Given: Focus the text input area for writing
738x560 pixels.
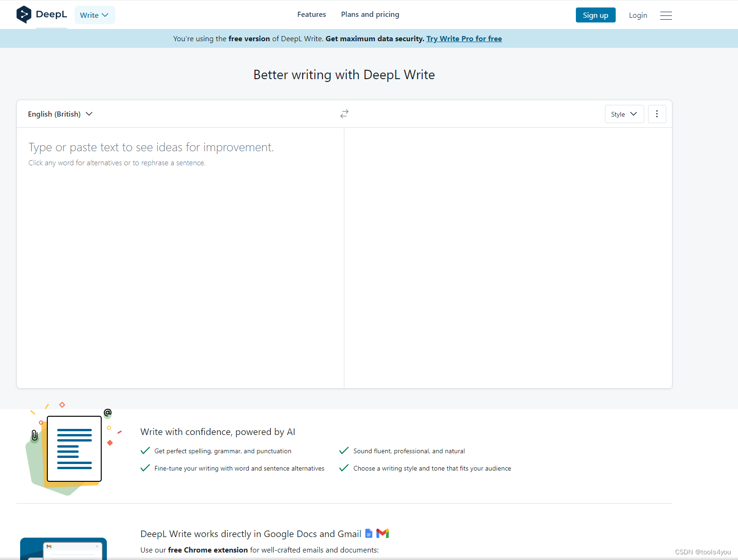Looking at the screenshot, I should [x=180, y=258].
